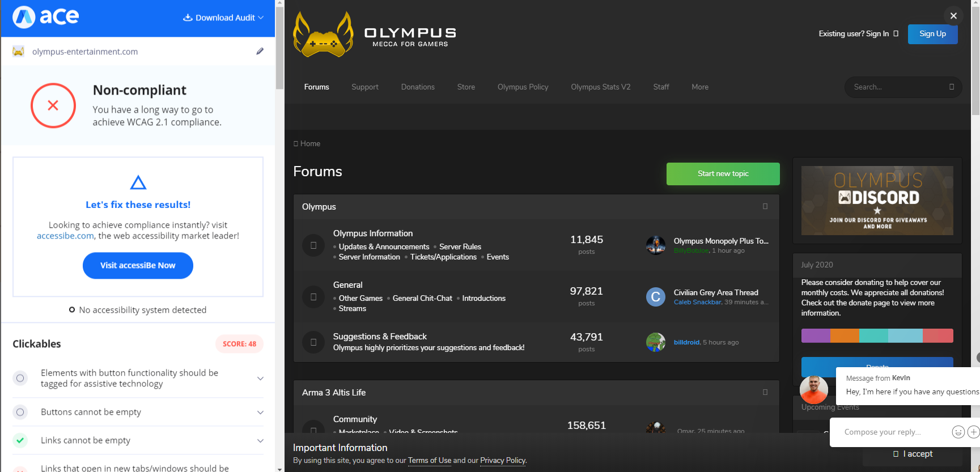Expand the 'Links cannot be empty' item
Image resolution: width=980 pixels, height=472 pixels.
[260, 440]
